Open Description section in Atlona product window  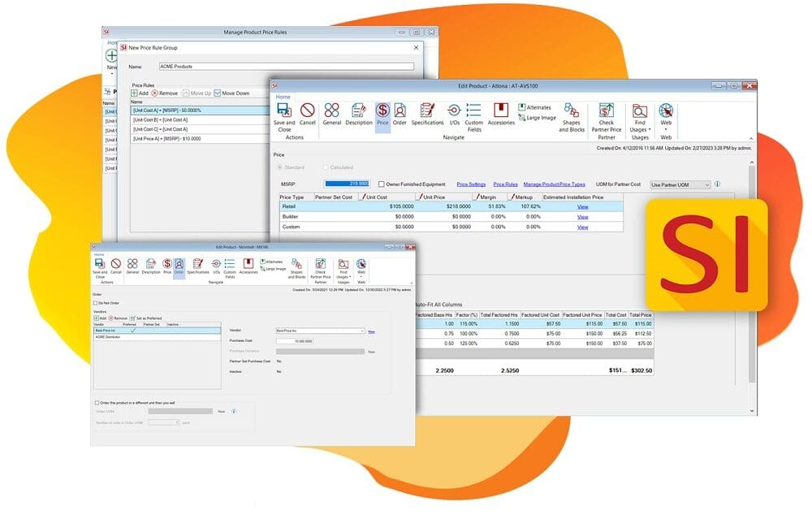pyautogui.click(x=358, y=115)
